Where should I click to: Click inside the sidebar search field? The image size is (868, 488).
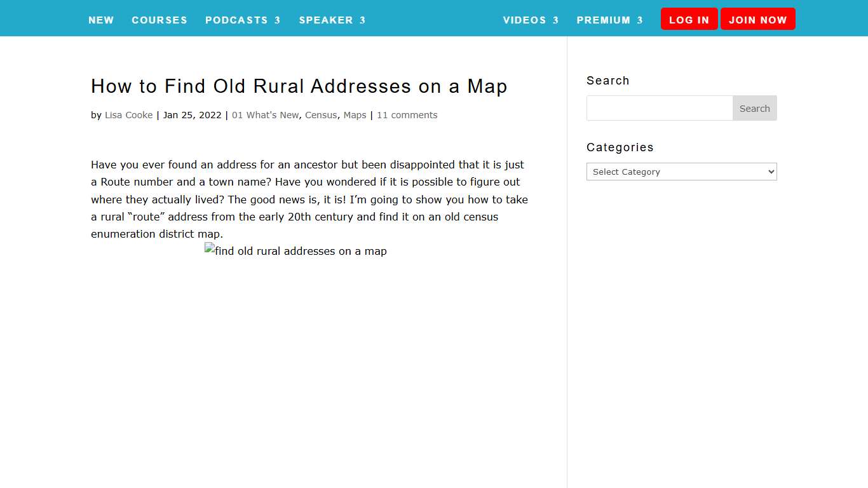click(660, 108)
